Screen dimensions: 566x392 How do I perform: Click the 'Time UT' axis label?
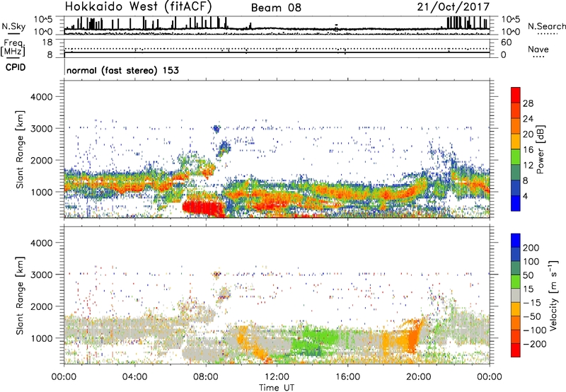(x=277, y=387)
